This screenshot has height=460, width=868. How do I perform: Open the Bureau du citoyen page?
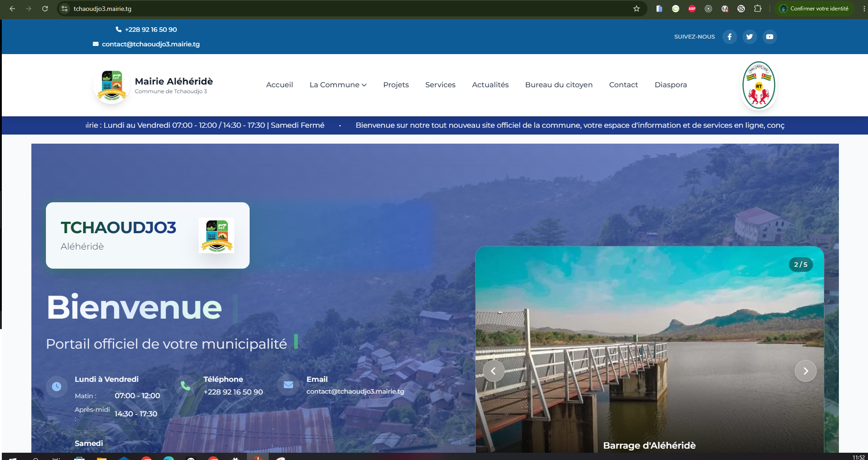pos(559,85)
